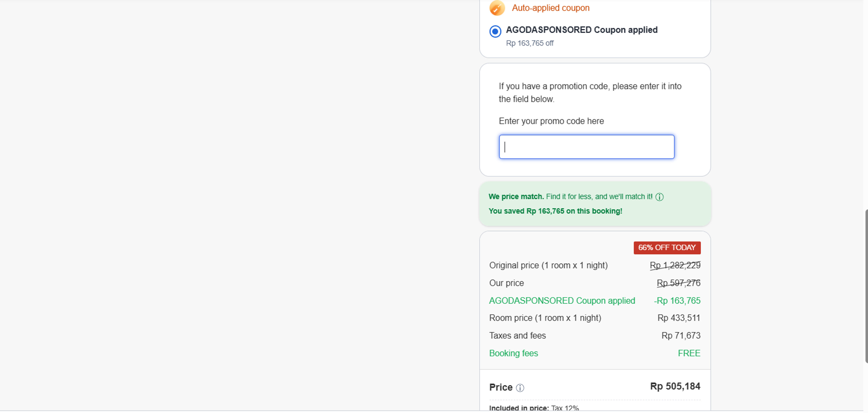Screen dimensions: 868x413
Task: Click the "Our price" row label
Action: point(506,283)
